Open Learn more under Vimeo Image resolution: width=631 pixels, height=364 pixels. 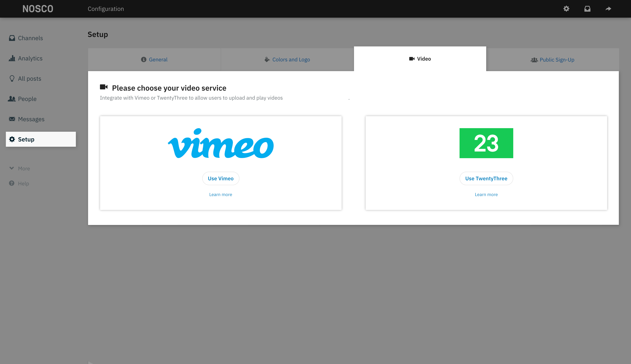(x=220, y=194)
